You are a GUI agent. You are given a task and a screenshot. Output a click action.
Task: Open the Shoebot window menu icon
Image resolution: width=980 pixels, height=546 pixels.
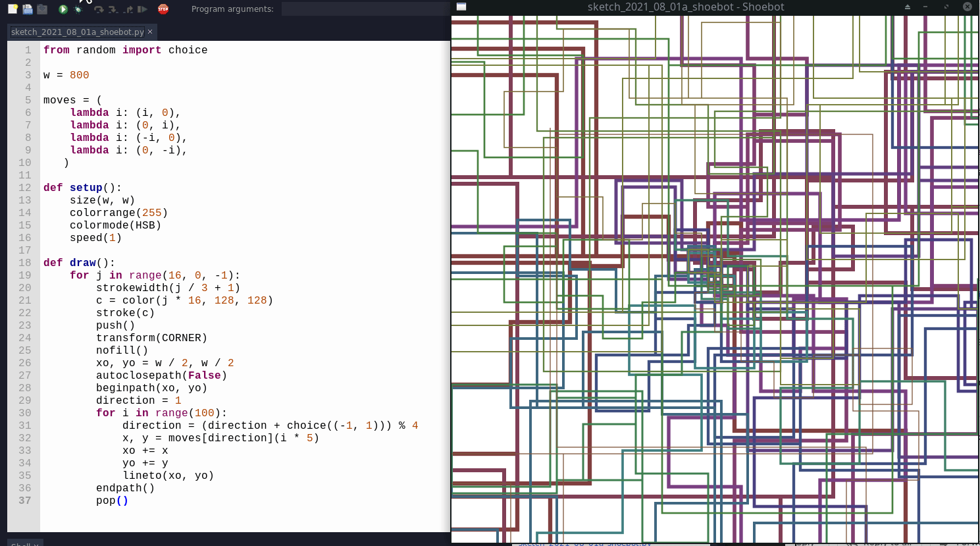pyautogui.click(x=461, y=7)
